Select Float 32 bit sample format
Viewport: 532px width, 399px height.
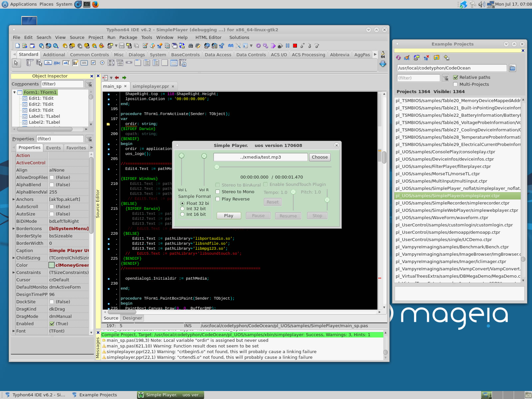[x=182, y=203]
